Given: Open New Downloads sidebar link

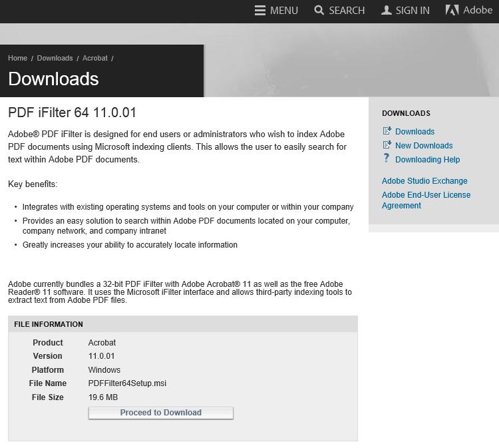Looking at the screenshot, I should point(424,146).
